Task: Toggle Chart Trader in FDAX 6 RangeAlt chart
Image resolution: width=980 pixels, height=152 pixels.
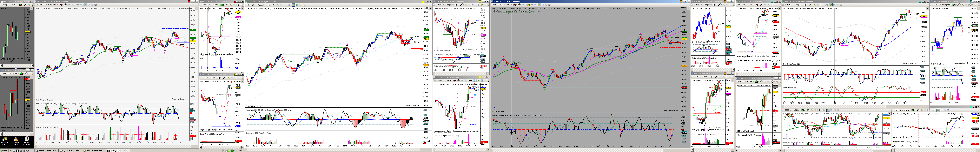Action: pos(85,5)
